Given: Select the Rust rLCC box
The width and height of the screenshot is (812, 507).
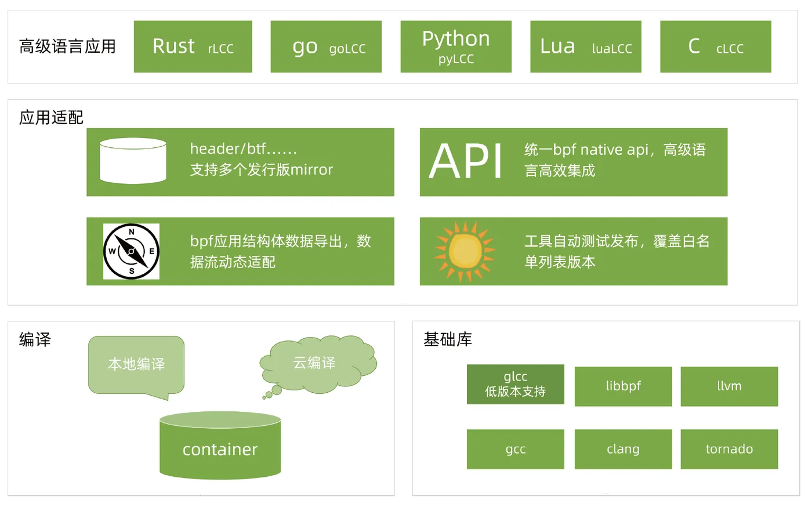Looking at the screenshot, I should 193,46.
